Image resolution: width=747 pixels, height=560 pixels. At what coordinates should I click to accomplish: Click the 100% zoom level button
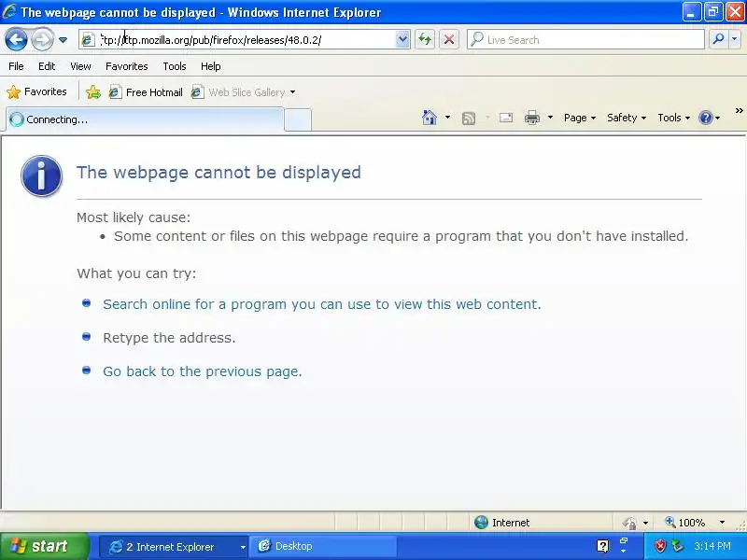tap(685, 523)
